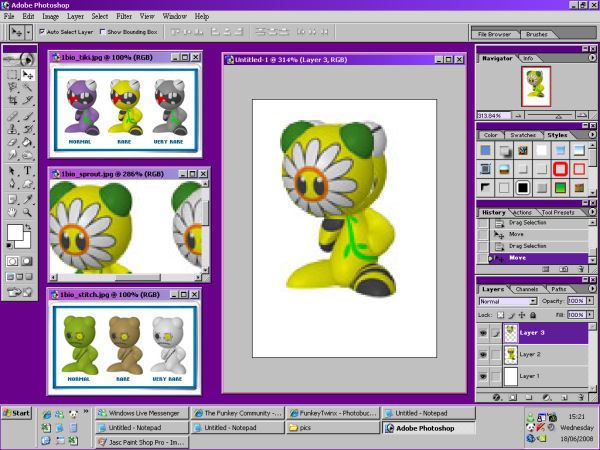Select the Brush tool
Viewport: 600px width, 450px height.
27,116
